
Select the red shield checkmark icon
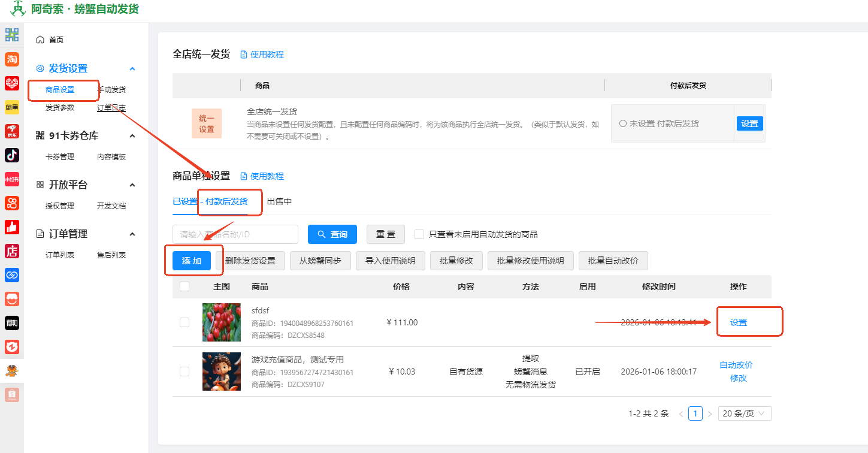pyautogui.click(x=12, y=347)
